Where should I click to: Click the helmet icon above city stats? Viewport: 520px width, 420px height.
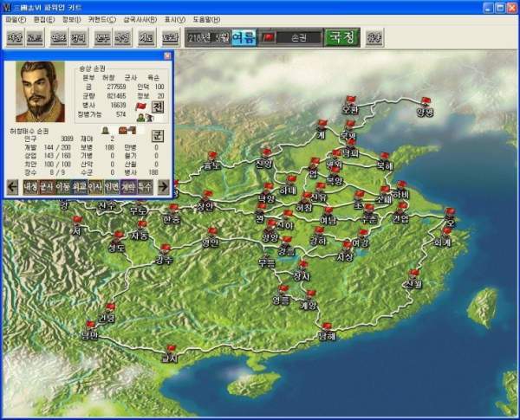coord(106,130)
